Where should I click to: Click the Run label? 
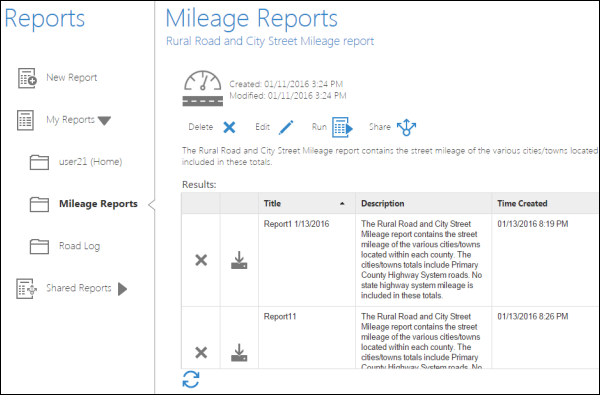[319, 127]
